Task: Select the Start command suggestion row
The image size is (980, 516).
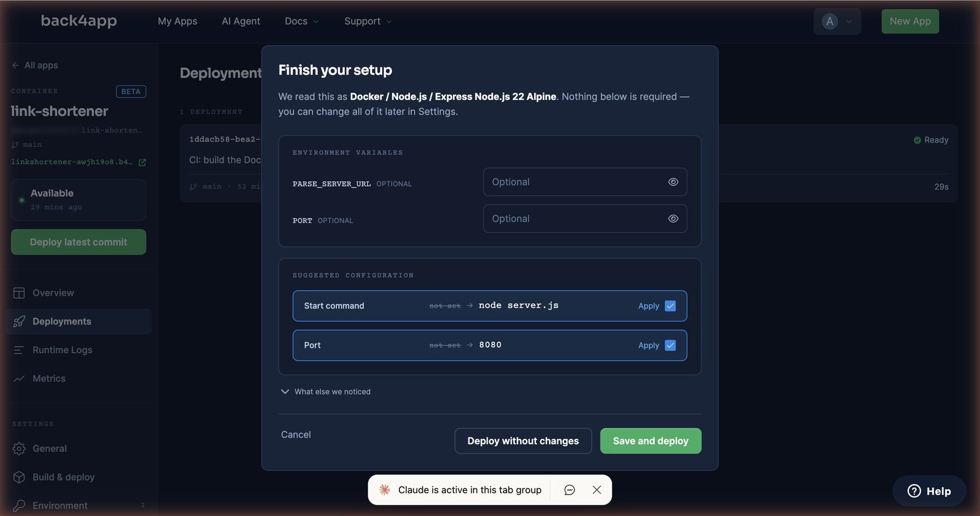Action: point(490,306)
